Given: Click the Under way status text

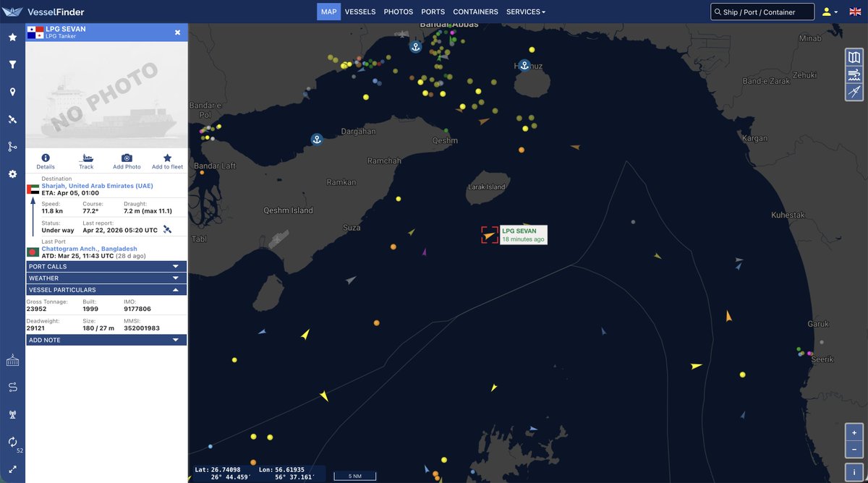Looking at the screenshot, I should point(58,230).
